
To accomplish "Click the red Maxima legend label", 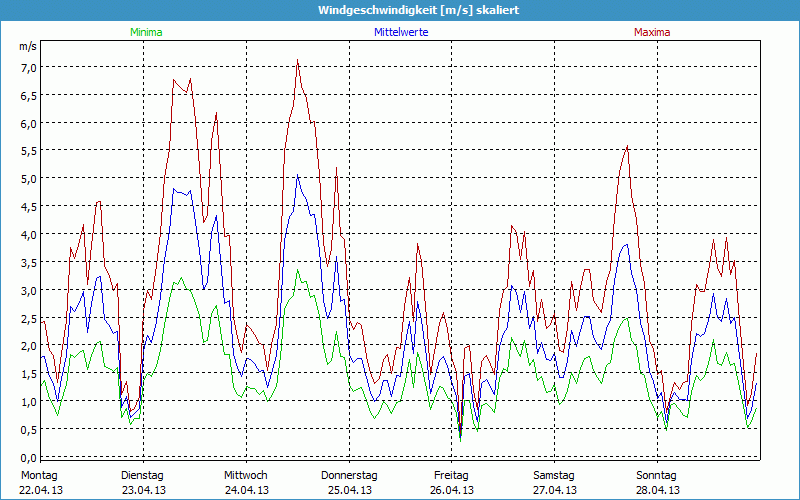I will pyautogui.click(x=652, y=32).
